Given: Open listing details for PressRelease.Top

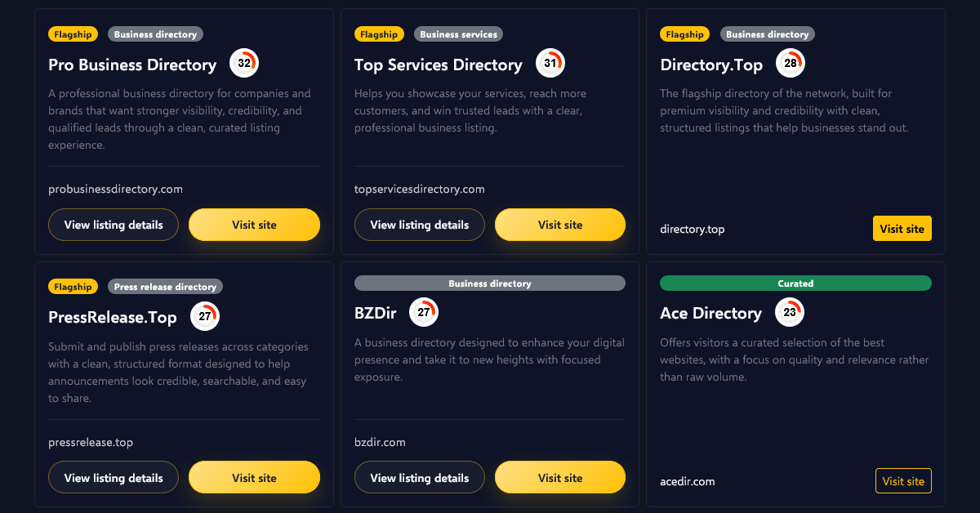Looking at the screenshot, I should (114, 478).
